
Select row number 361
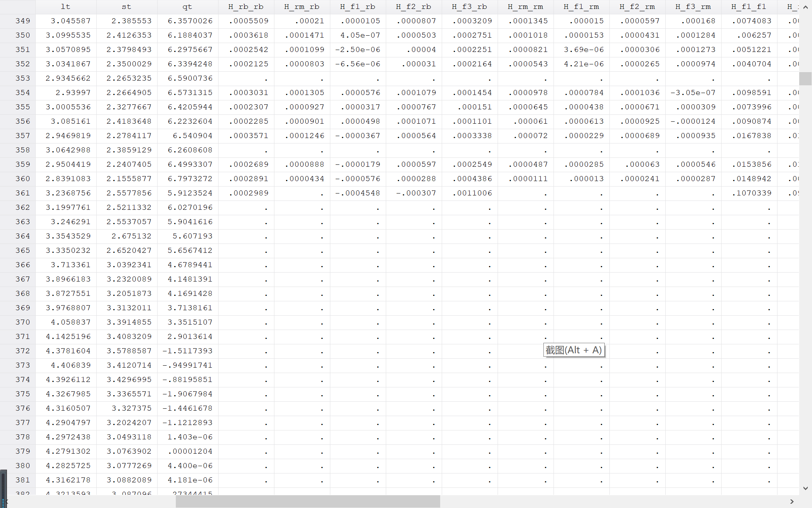(x=23, y=193)
